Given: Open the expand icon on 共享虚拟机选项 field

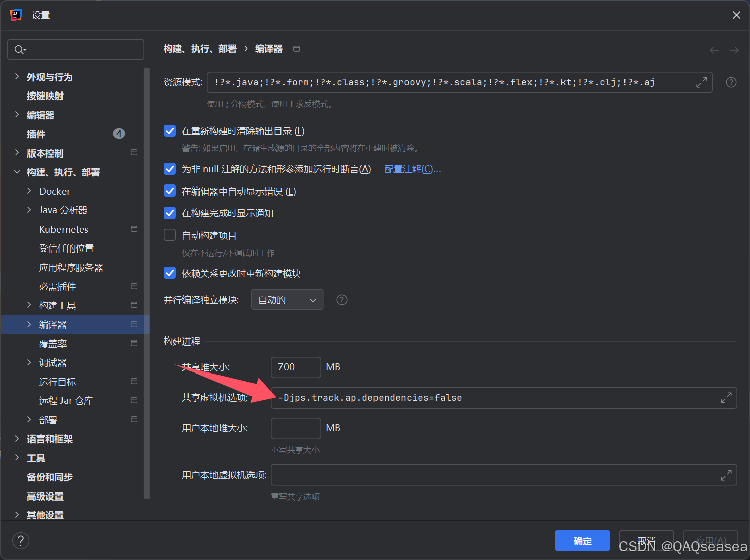Looking at the screenshot, I should (726, 398).
